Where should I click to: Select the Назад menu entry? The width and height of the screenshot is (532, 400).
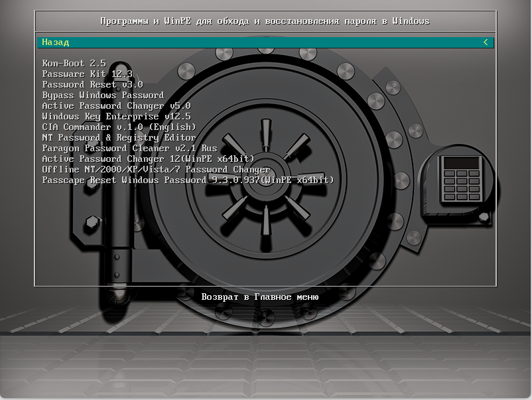point(56,42)
